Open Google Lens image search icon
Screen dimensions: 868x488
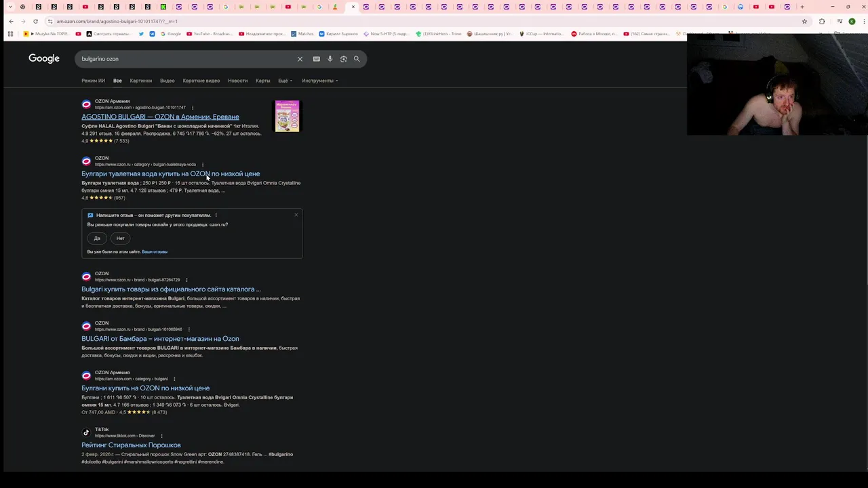click(x=343, y=59)
